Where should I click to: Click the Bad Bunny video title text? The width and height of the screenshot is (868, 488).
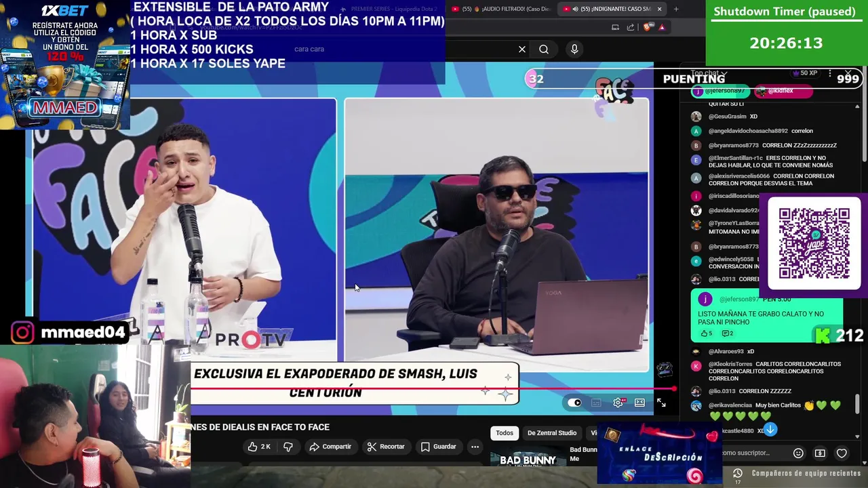583,454
